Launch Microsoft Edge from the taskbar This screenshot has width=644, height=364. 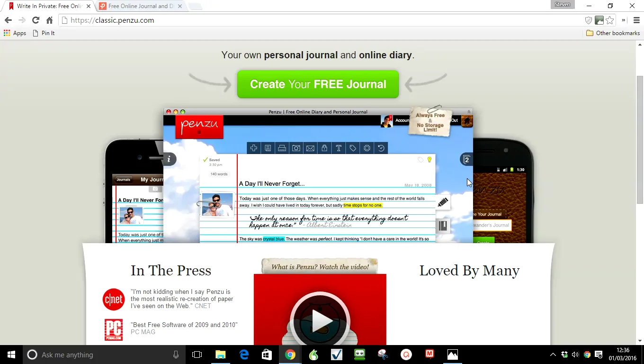click(x=244, y=355)
